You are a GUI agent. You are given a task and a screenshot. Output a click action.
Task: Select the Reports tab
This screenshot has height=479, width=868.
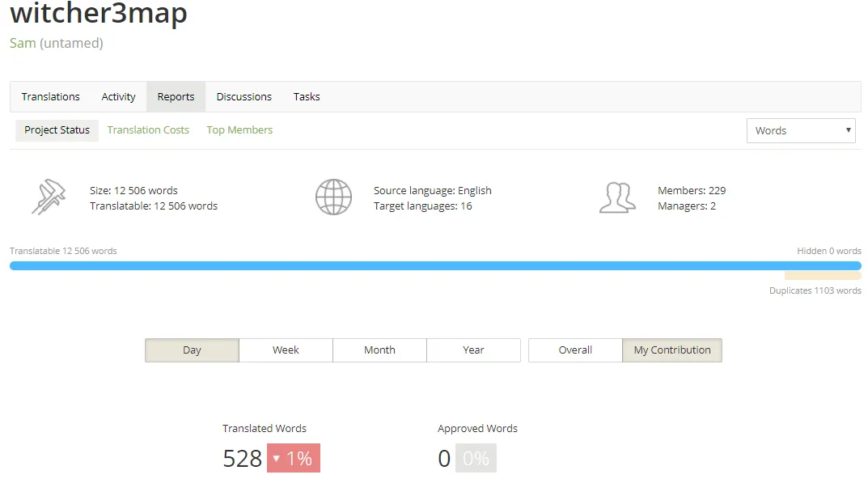176,97
